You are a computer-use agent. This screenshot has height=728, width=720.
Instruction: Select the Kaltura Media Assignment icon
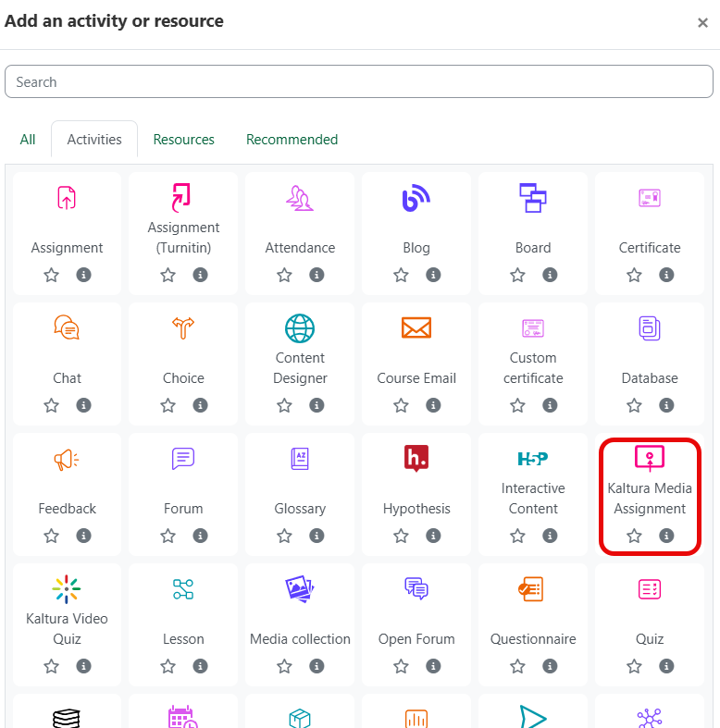coord(650,458)
